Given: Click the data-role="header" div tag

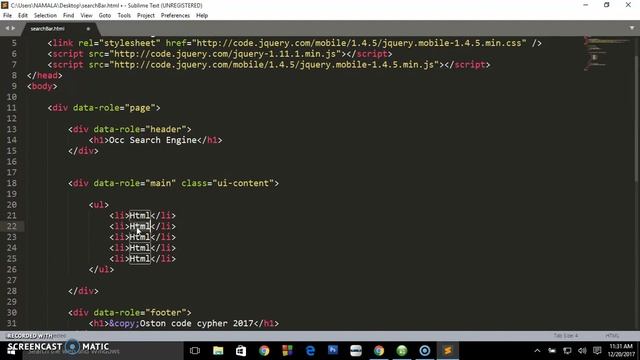Looking at the screenshot, I should 130,129.
